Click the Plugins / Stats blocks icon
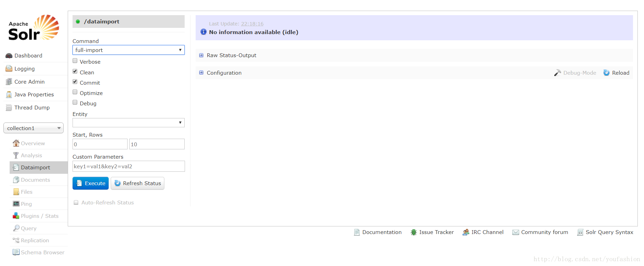The width and height of the screenshot is (644, 266). pos(16,216)
